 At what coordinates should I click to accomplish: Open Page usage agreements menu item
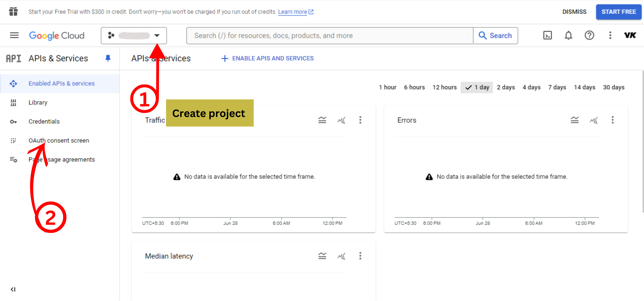click(x=60, y=160)
